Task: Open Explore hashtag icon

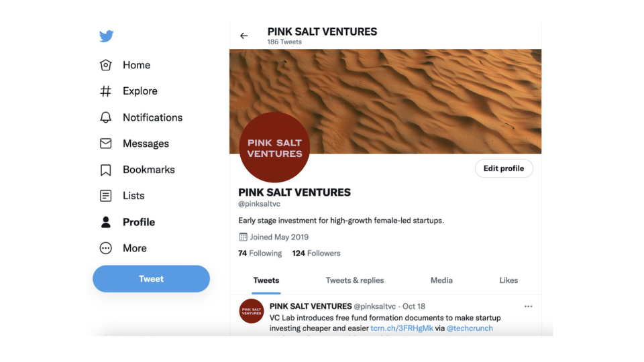Action: coord(105,91)
